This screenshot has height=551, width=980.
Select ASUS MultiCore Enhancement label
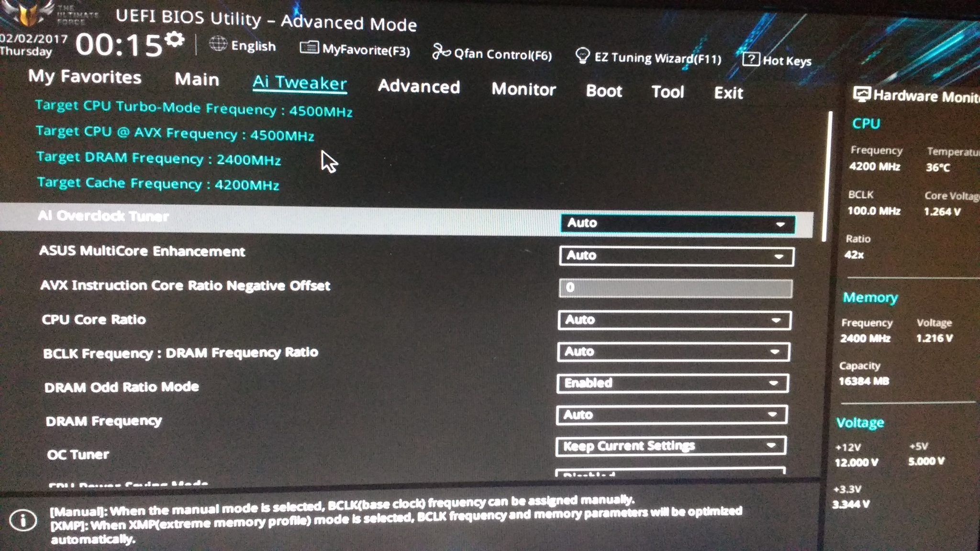click(142, 251)
